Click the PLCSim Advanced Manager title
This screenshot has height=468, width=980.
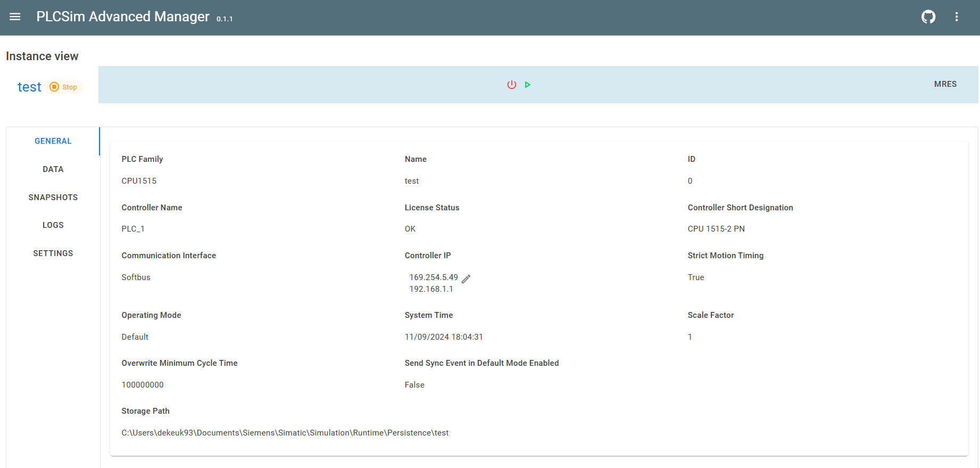coord(123,17)
